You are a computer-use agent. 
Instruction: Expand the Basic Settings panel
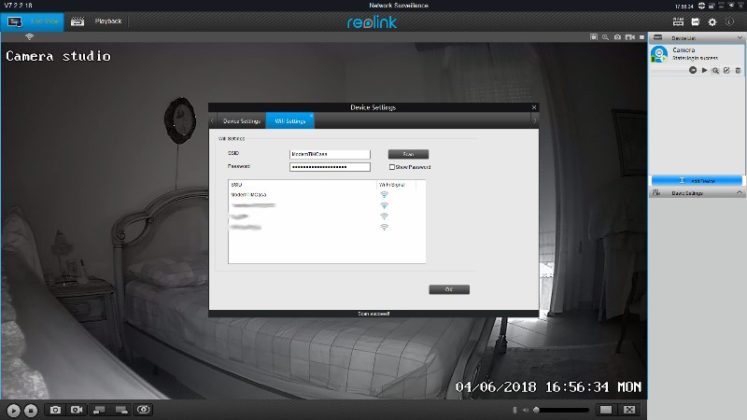click(739, 193)
